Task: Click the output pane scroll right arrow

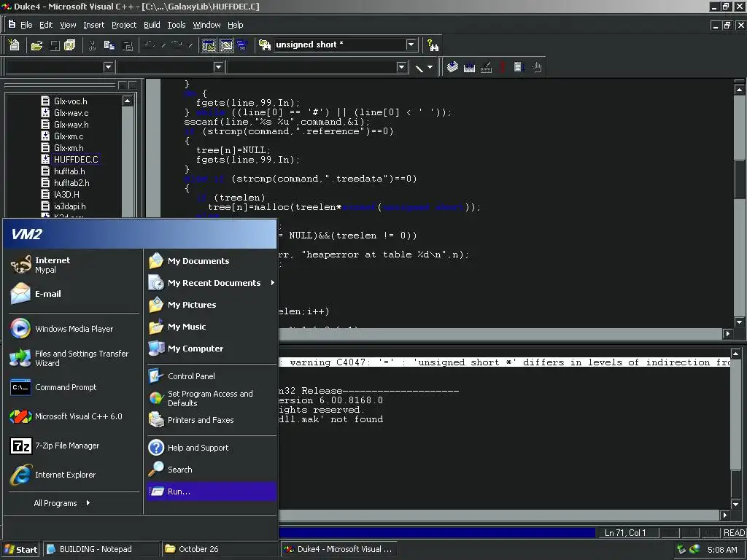Action: (724, 515)
